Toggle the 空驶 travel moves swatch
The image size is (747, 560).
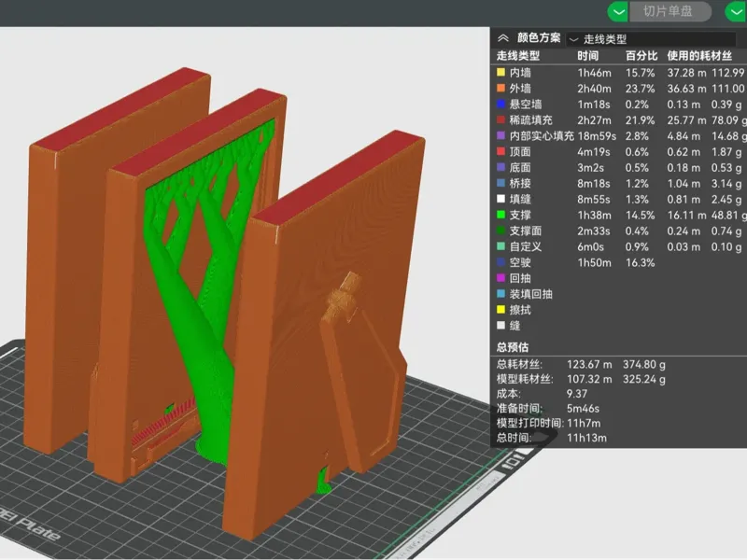(x=500, y=262)
